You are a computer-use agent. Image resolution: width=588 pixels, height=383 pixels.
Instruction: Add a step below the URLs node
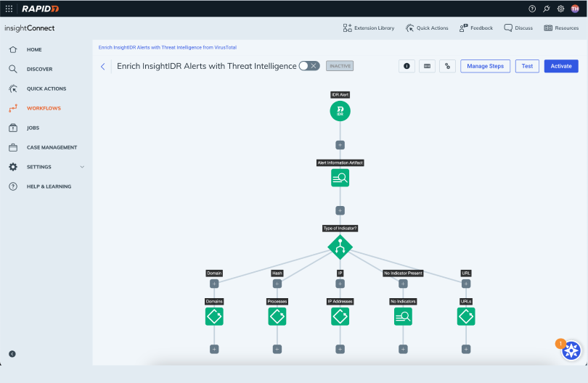pyautogui.click(x=466, y=350)
